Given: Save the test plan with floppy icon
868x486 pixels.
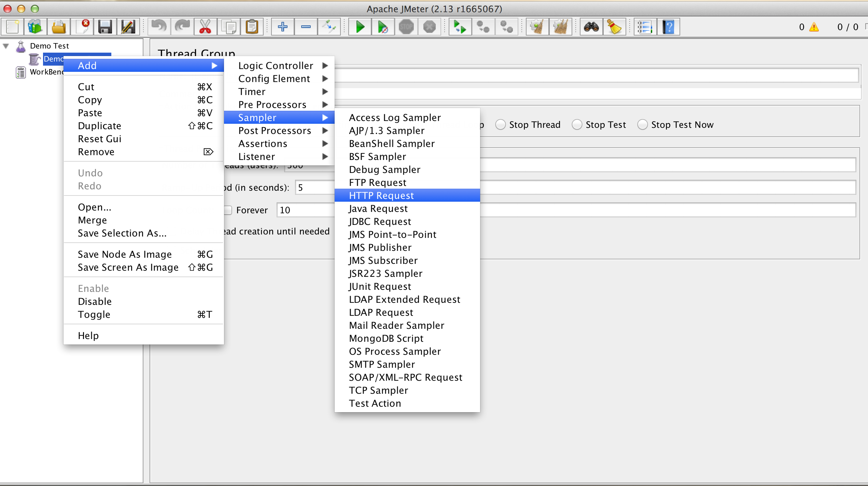Looking at the screenshot, I should tap(105, 27).
